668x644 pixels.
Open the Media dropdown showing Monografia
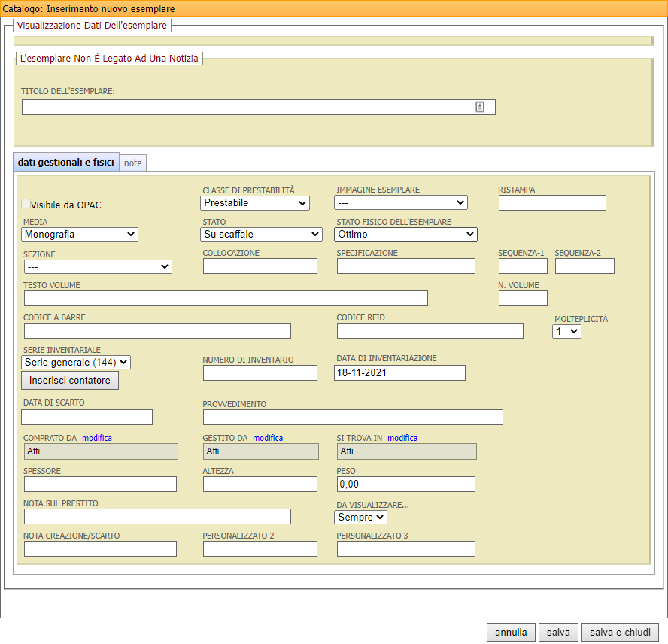click(x=79, y=234)
